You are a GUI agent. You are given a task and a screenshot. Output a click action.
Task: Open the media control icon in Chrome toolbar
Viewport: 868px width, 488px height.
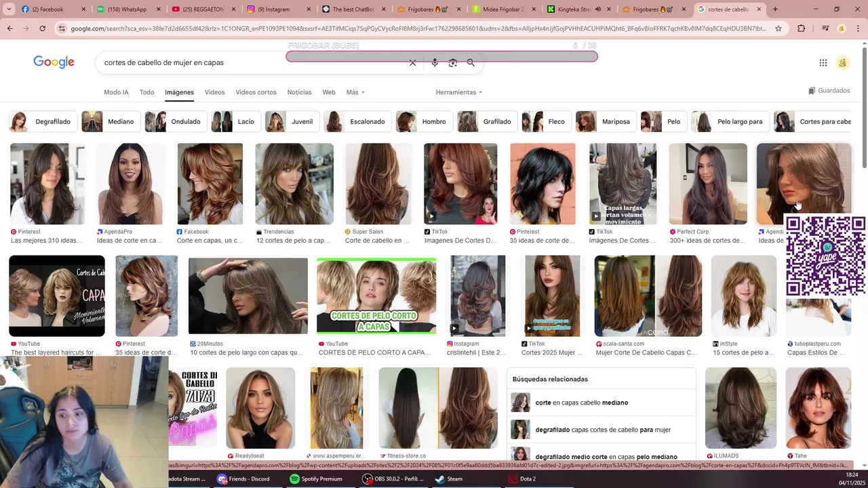coord(825,28)
